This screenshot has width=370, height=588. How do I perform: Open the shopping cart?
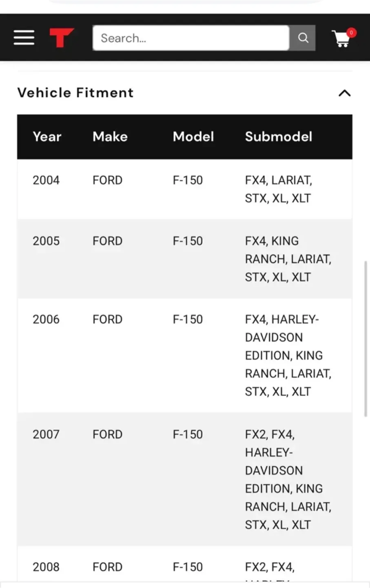click(x=341, y=39)
